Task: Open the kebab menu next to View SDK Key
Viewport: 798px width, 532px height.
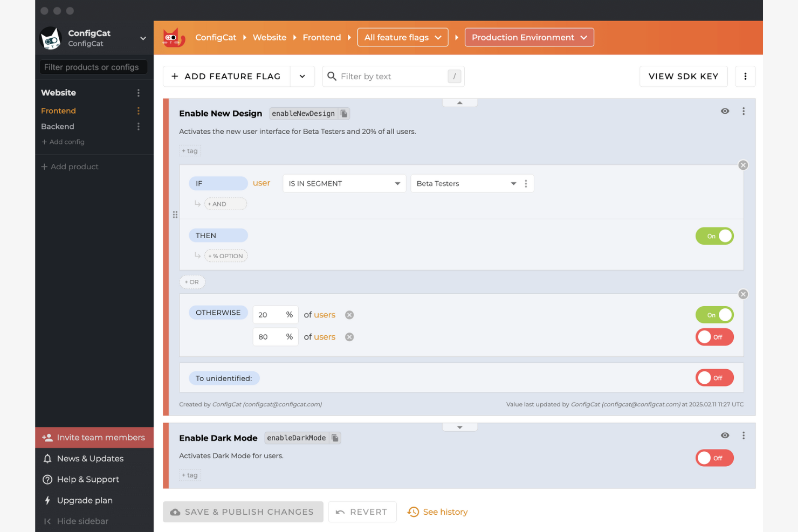Action: pos(745,77)
